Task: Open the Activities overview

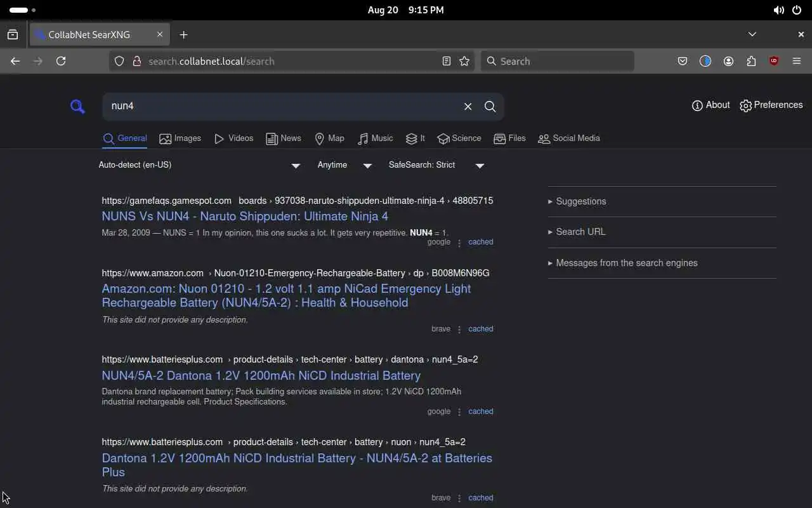Action: coord(23,10)
